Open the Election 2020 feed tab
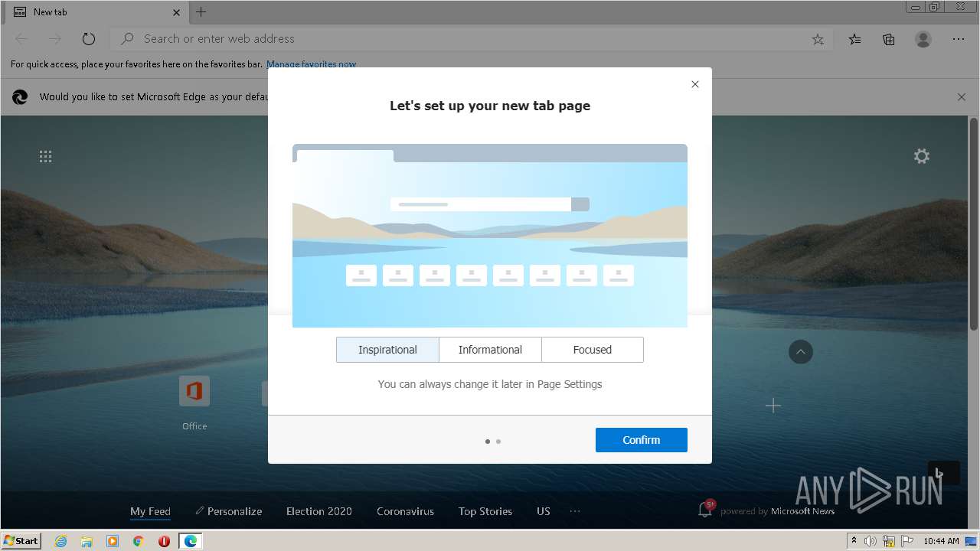The width and height of the screenshot is (980, 551). pos(319,511)
